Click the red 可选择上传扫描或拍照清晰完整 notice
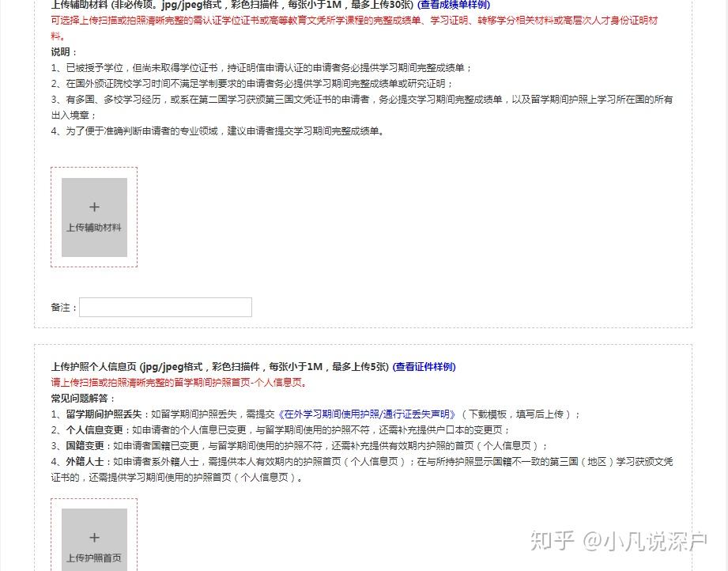The width and height of the screenshot is (728, 571). (x=355, y=28)
